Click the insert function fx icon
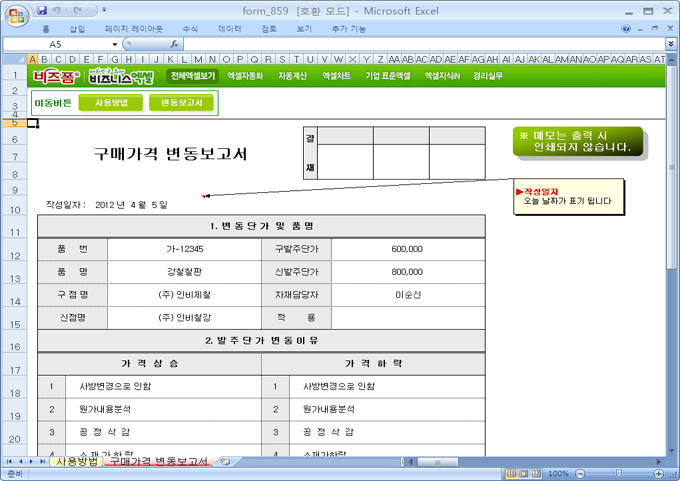Image resolution: width=680 pixels, height=481 pixels. pyautogui.click(x=174, y=45)
